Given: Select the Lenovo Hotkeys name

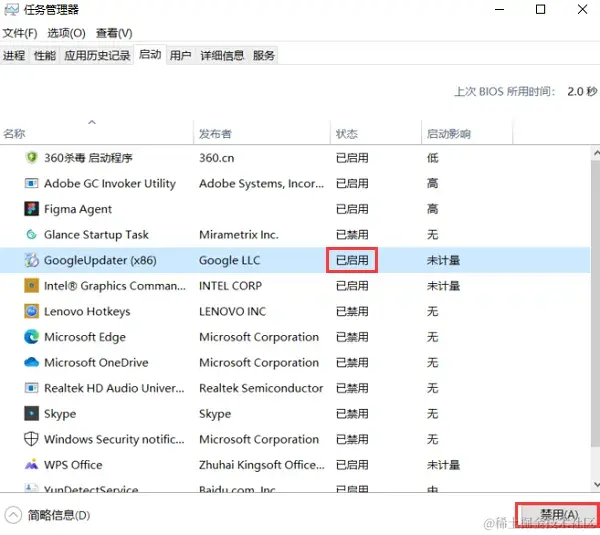Looking at the screenshot, I should coord(87,312).
